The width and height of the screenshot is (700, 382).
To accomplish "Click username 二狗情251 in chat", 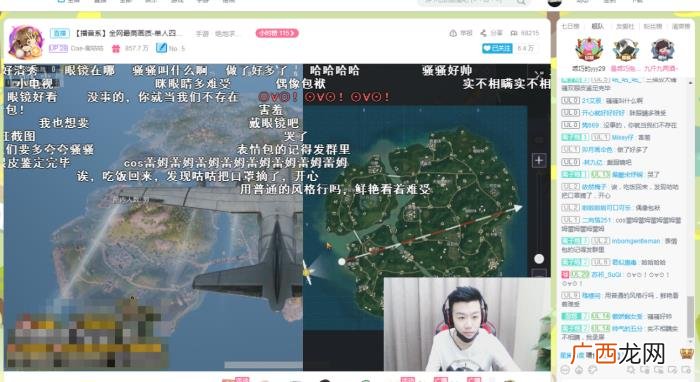I will [x=596, y=220].
